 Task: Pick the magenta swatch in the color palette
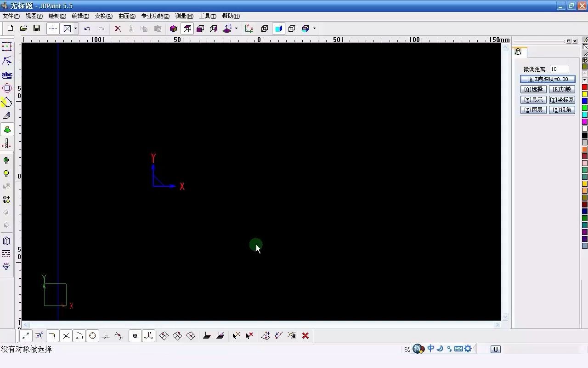tap(585, 122)
